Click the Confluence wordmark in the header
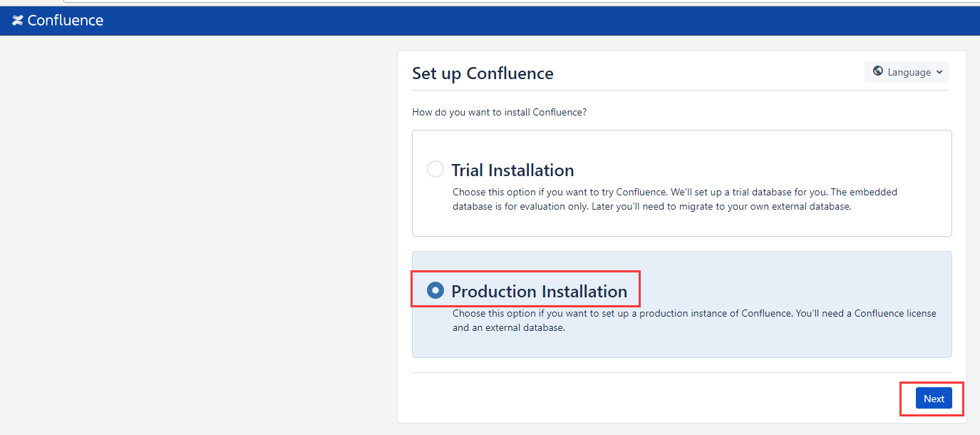 66,21
